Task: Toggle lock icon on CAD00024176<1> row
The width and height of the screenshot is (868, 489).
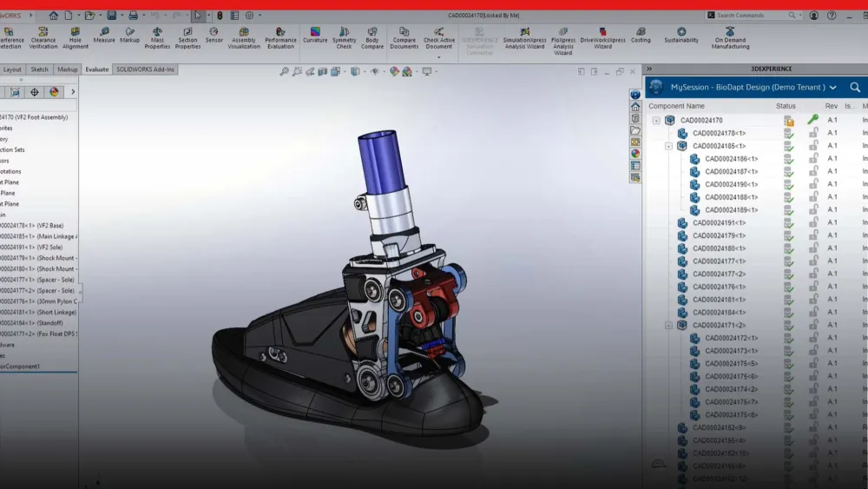Action: point(813,287)
